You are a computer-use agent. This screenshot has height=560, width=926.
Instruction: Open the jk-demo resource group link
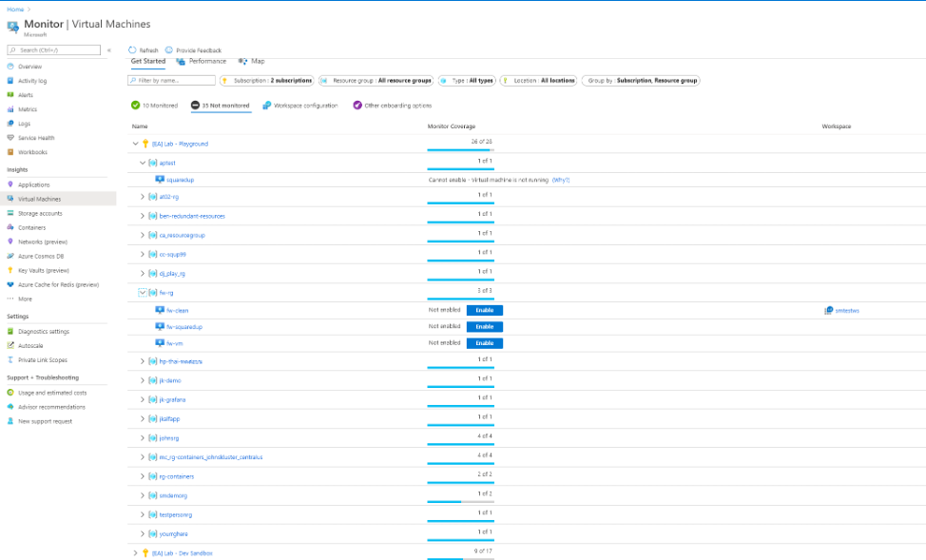pos(170,380)
